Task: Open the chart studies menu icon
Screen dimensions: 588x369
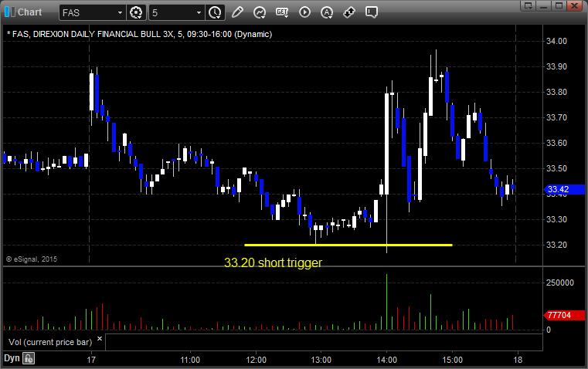Action: [x=260, y=12]
